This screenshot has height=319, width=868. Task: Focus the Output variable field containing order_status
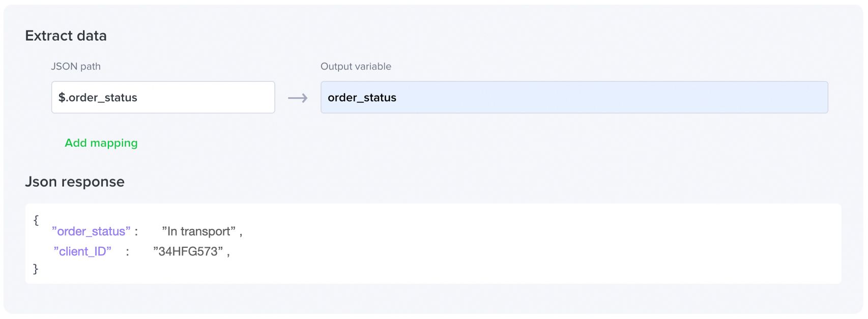574,97
